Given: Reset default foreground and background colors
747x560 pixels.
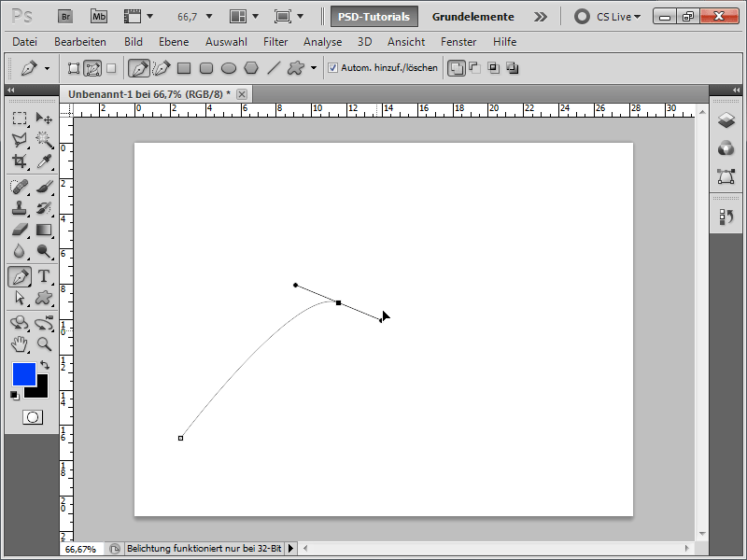Looking at the screenshot, I should click(x=15, y=396).
